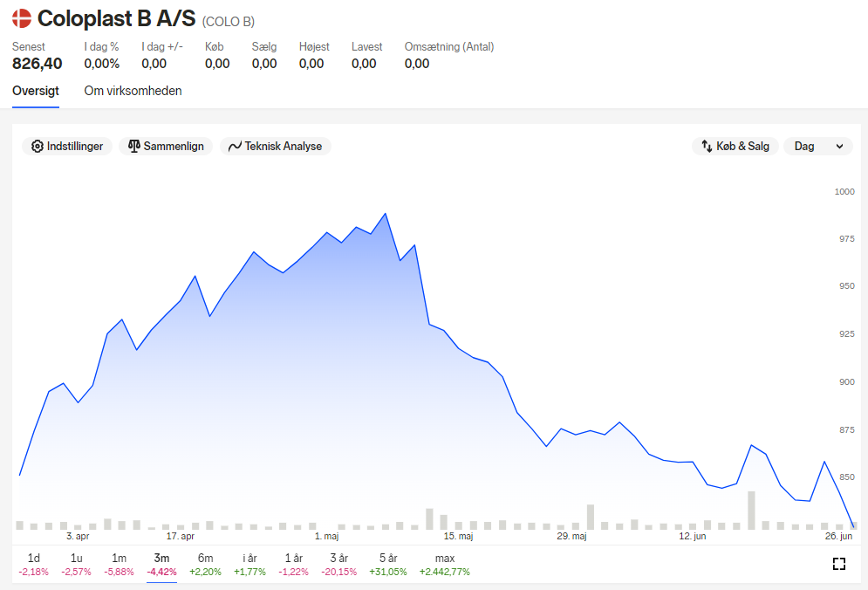Click the 15. maj date label
Screen dimensions: 868x590
[x=458, y=536]
